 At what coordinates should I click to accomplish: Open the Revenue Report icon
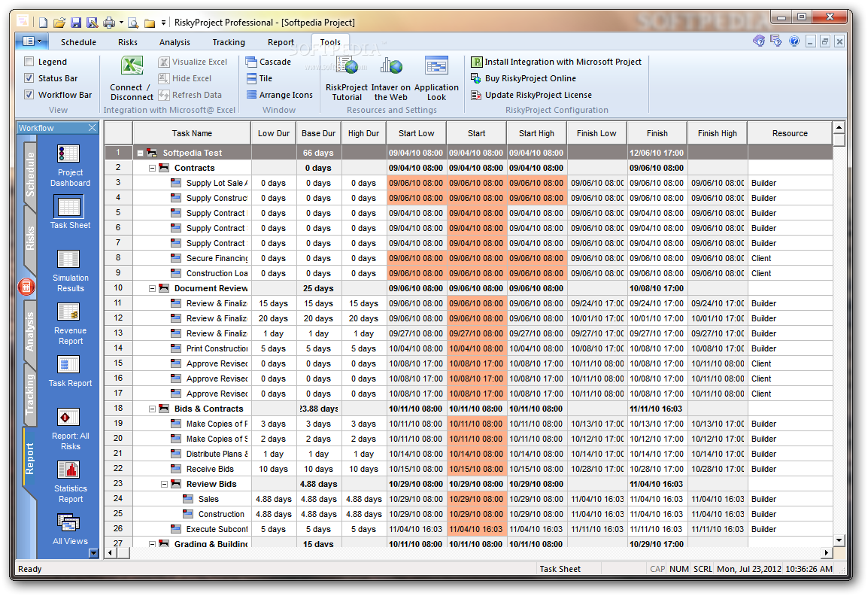coord(69,312)
